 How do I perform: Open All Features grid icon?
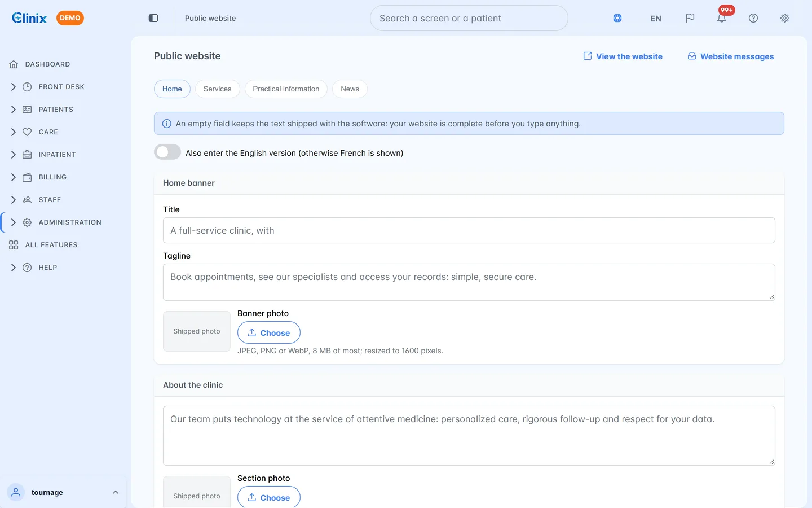[14, 245]
